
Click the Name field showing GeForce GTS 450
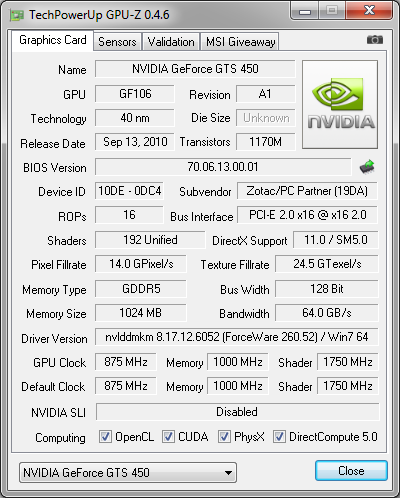click(x=195, y=69)
